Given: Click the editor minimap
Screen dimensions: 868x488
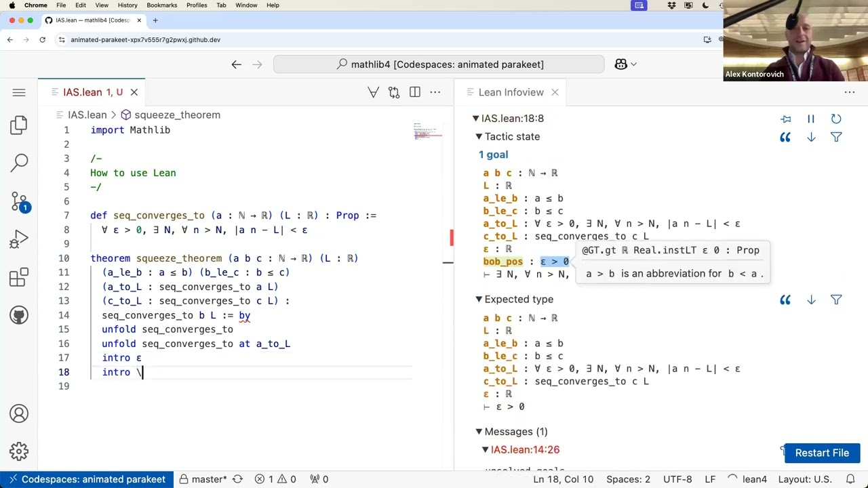Looking at the screenshot, I should (x=428, y=131).
